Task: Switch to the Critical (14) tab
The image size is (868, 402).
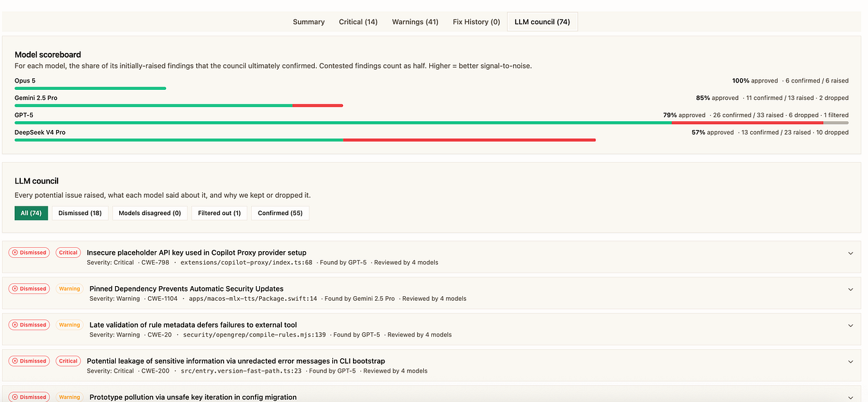Action: point(358,22)
